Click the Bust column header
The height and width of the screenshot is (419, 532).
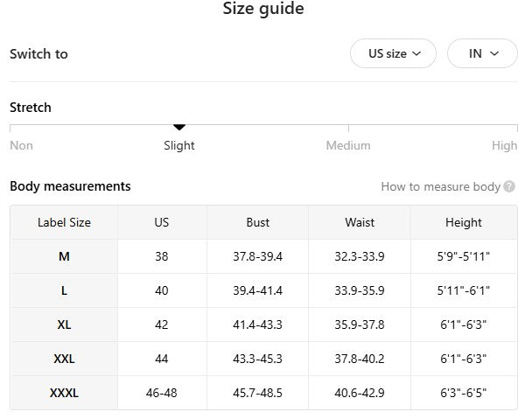258,222
